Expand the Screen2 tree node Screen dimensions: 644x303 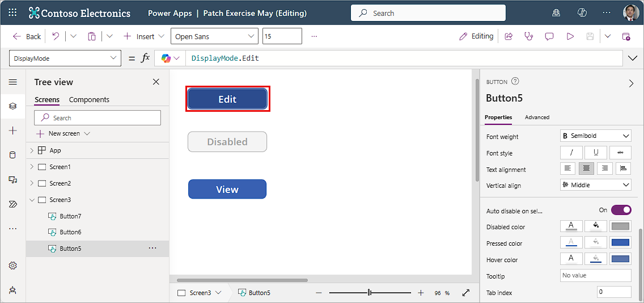(x=32, y=183)
